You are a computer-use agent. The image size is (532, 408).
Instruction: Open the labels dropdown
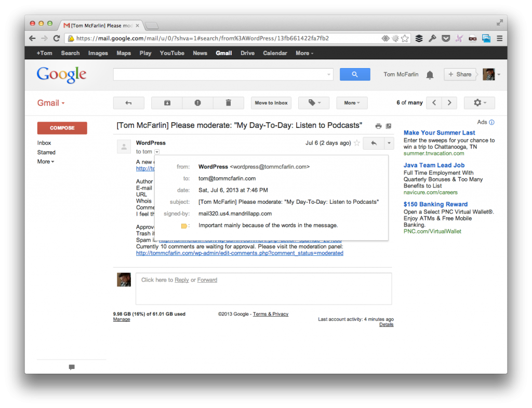314,102
